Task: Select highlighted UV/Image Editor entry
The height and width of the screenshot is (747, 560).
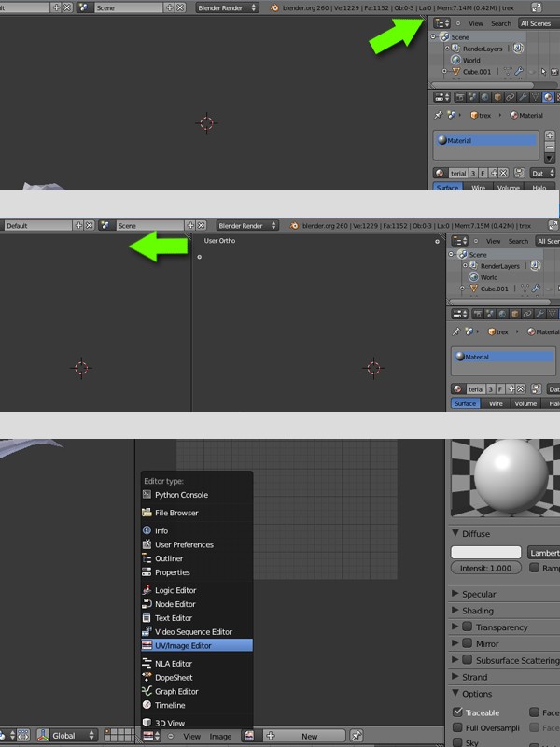Action: pos(197,645)
